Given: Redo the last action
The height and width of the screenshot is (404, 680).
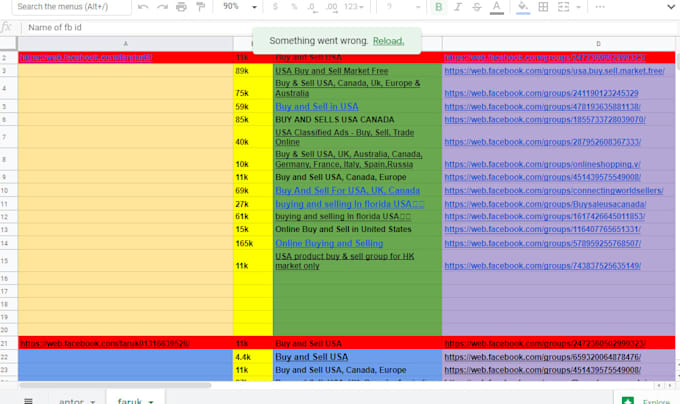Looking at the screenshot, I should point(162,7).
